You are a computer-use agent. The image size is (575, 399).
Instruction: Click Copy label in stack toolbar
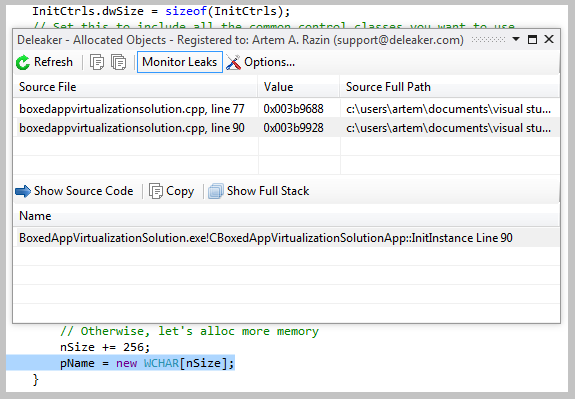(180, 191)
